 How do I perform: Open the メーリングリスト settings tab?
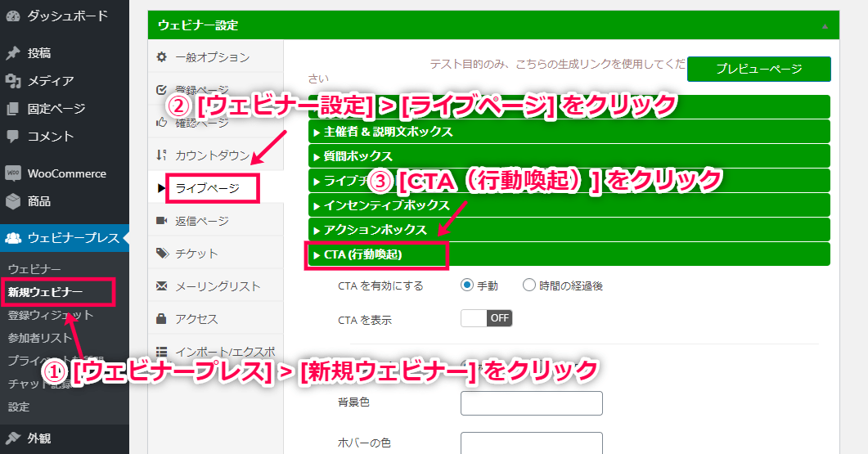tap(216, 285)
